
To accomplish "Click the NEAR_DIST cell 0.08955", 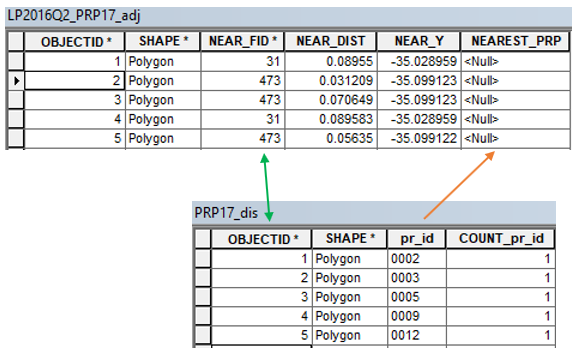I will [331, 61].
